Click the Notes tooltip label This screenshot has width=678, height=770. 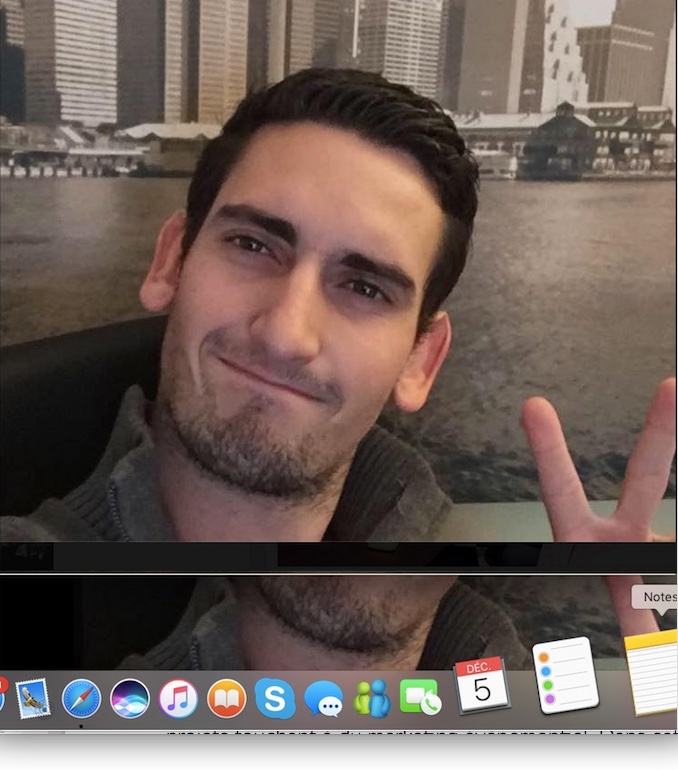click(x=658, y=597)
